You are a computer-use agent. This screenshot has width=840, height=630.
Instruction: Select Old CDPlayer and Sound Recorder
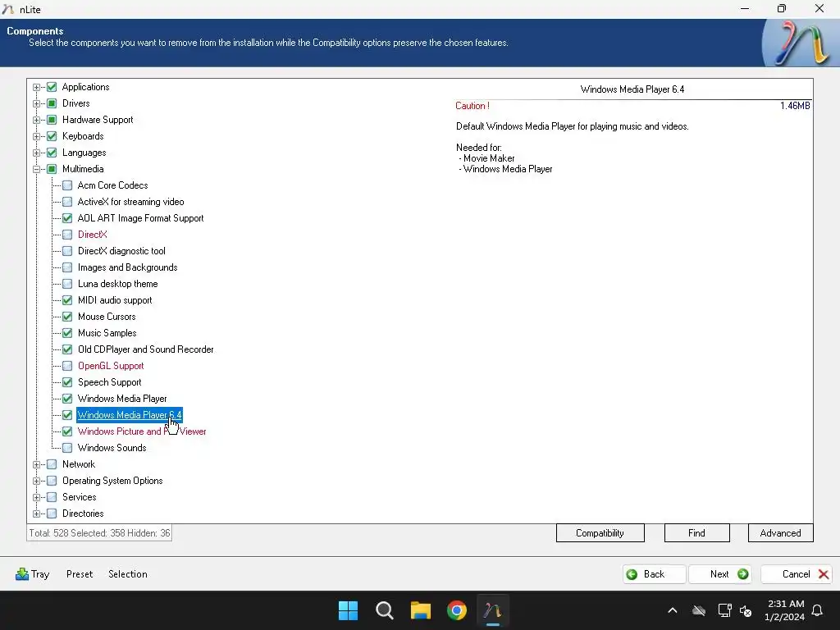click(146, 349)
